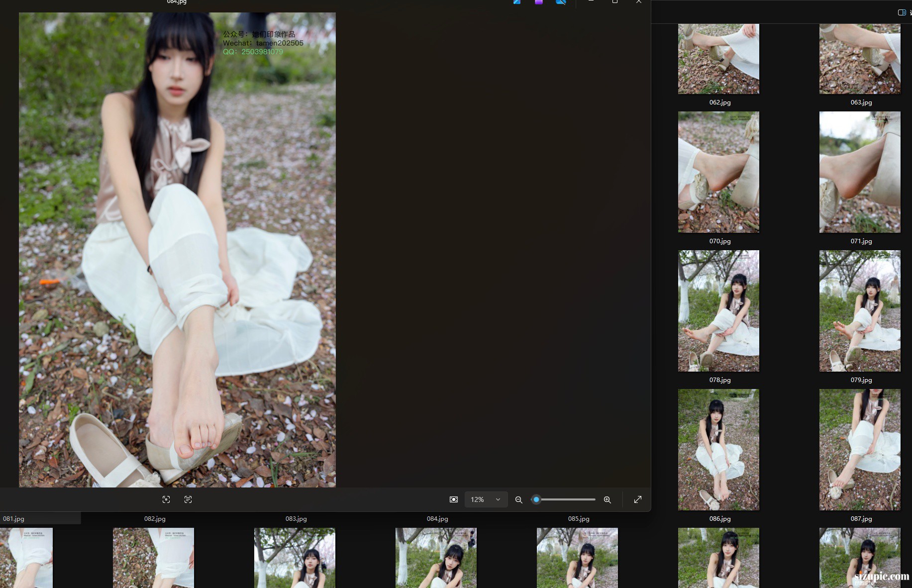Toggle the preview pane icon in File Explorer
The width and height of the screenshot is (912, 588).
(902, 12)
